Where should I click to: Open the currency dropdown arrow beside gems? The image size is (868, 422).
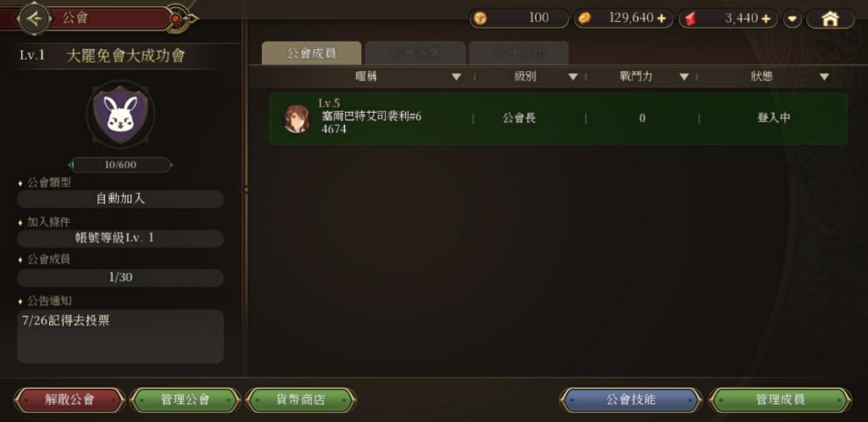click(793, 19)
